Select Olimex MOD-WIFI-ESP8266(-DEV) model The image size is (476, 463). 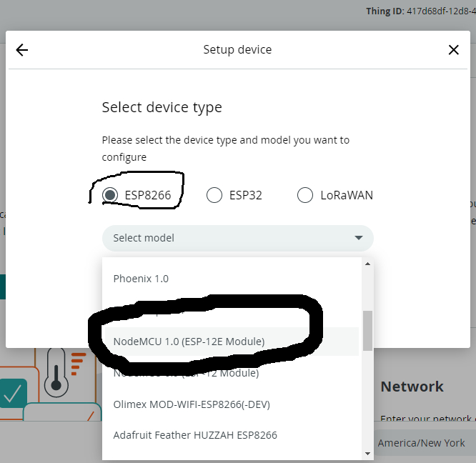[231, 404]
